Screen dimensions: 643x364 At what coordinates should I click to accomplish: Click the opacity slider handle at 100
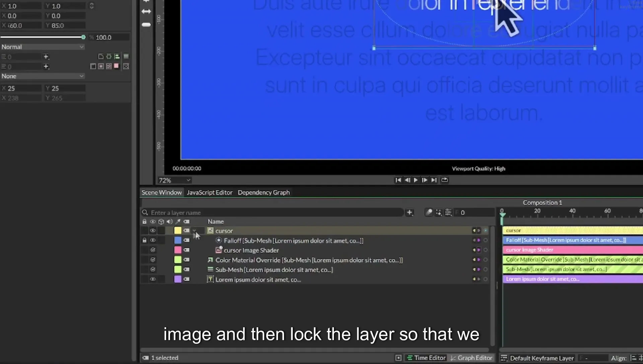(x=83, y=37)
